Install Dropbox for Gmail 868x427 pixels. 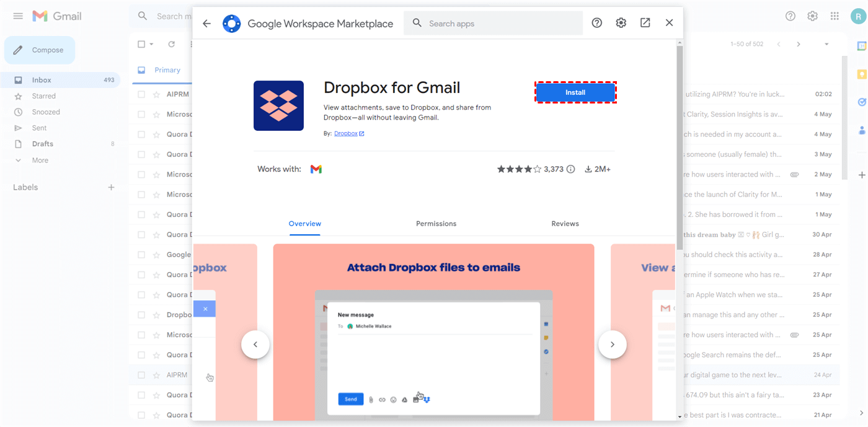[x=575, y=92]
